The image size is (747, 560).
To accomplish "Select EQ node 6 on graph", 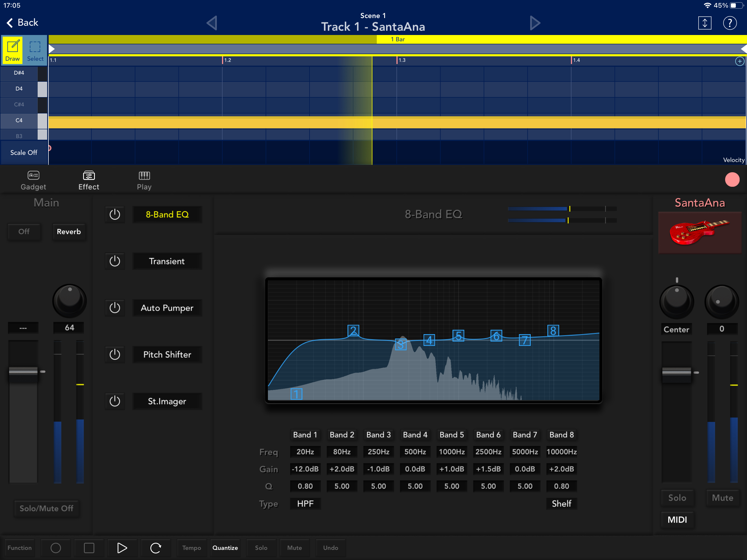I will pyautogui.click(x=496, y=336).
